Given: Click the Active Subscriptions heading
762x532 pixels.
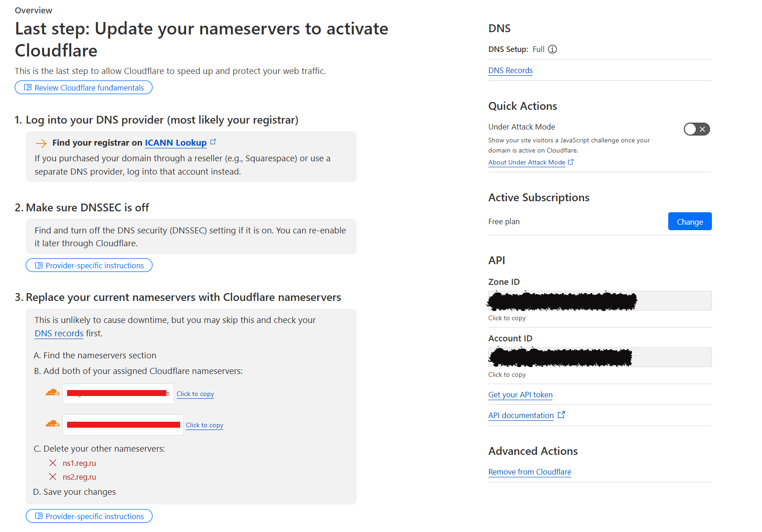Looking at the screenshot, I should coord(539,198).
